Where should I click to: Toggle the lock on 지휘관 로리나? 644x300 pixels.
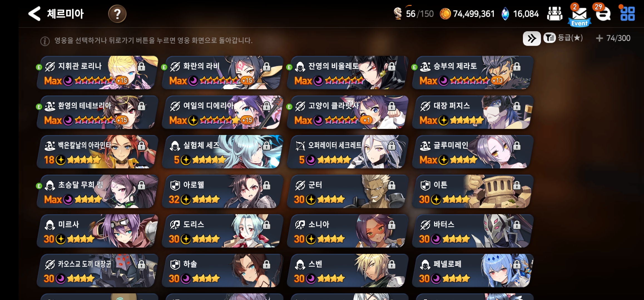coord(141,67)
